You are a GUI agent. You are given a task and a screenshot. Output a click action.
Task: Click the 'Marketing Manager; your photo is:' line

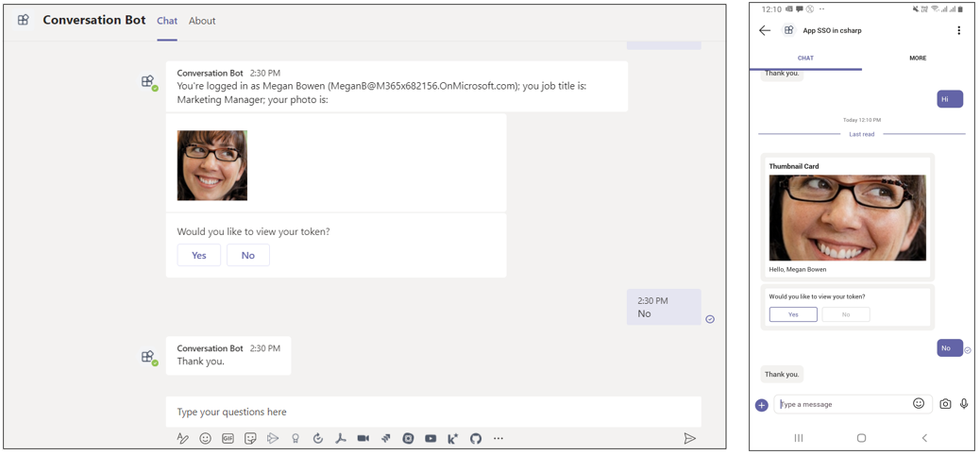252,99
